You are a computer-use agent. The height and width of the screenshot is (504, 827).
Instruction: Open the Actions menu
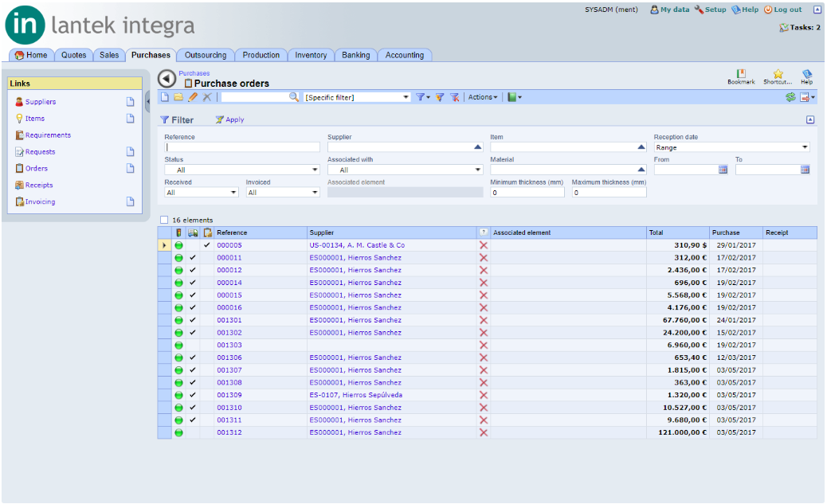point(483,97)
